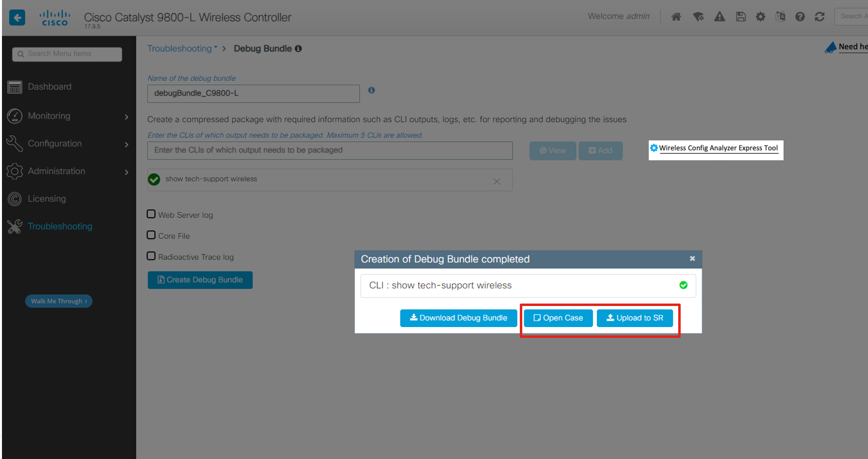Click the Add button
This screenshot has width=868, height=459.
601,151
